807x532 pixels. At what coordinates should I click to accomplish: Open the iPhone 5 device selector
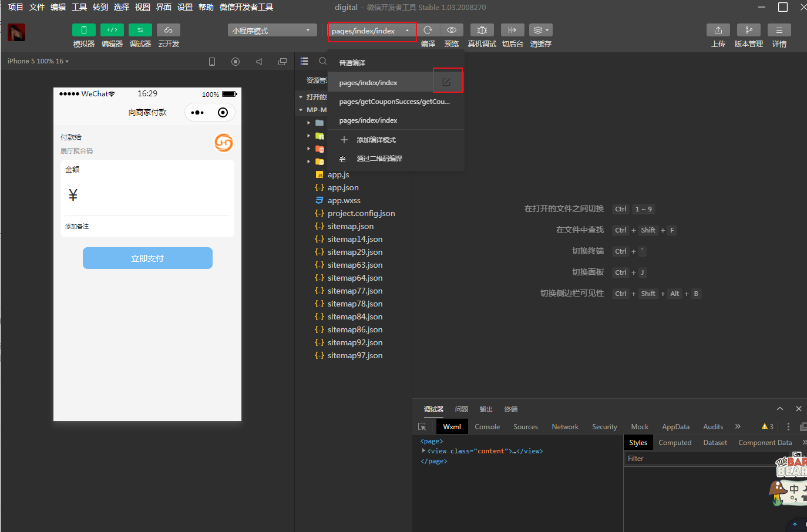[38, 61]
